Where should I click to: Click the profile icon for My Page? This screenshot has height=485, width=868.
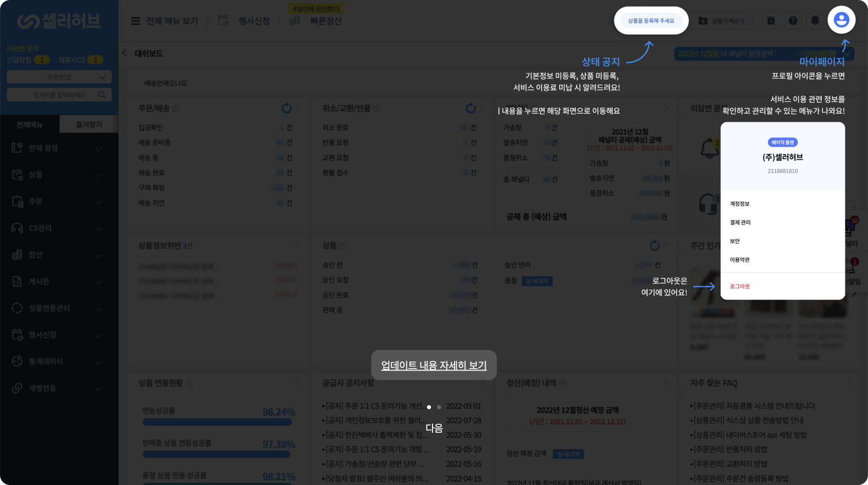tap(841, 20)
